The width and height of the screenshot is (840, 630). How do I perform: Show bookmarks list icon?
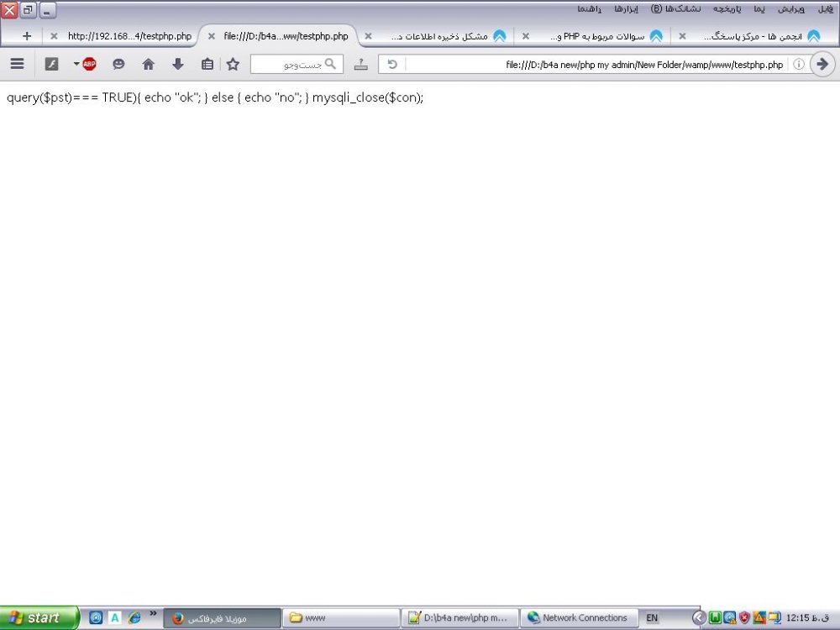point(207,64)
